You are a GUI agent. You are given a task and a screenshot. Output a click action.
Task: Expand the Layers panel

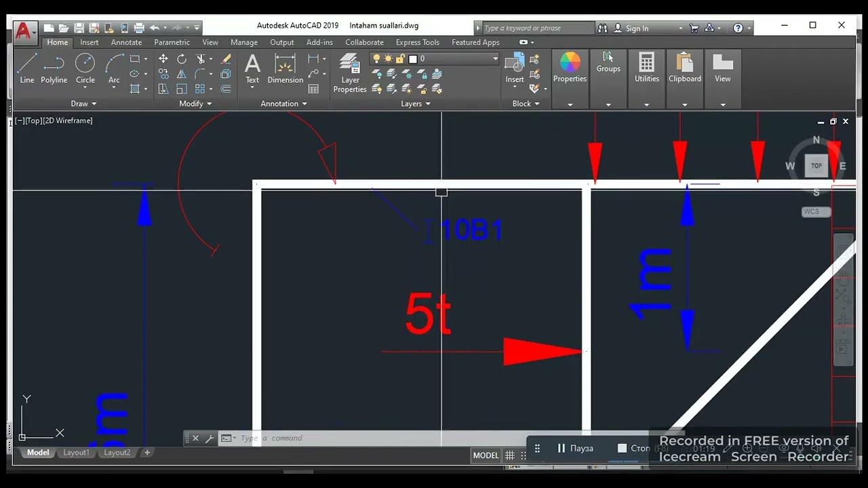click(415, 104)
